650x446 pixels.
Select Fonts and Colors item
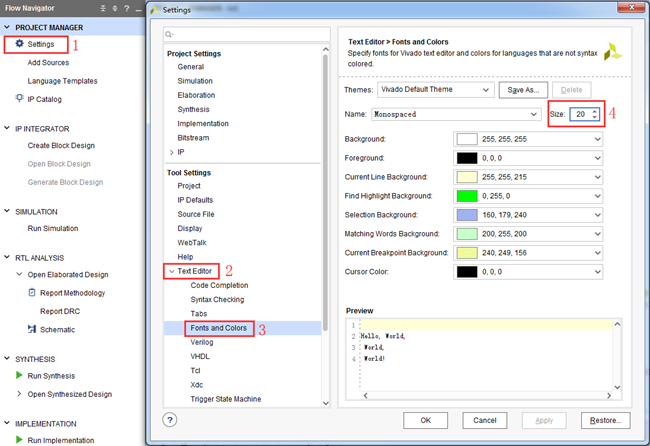[x=218, y=328]
